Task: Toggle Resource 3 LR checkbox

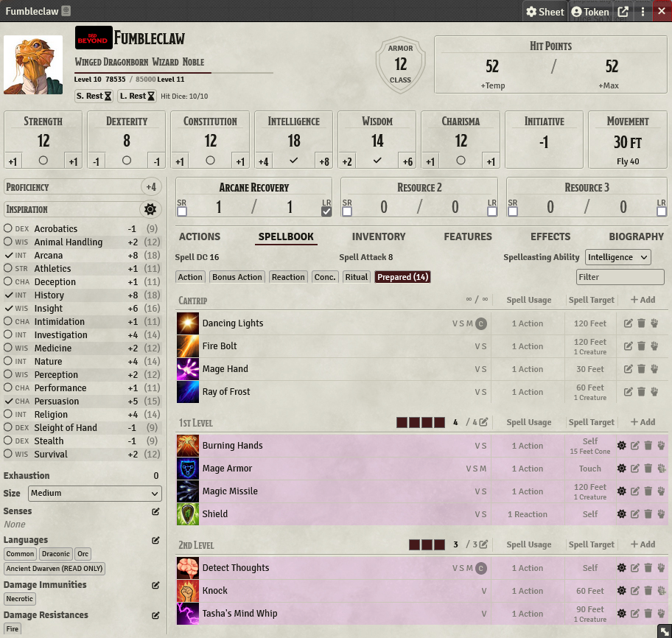Action: pyautogui.click(x=661, y=211)
